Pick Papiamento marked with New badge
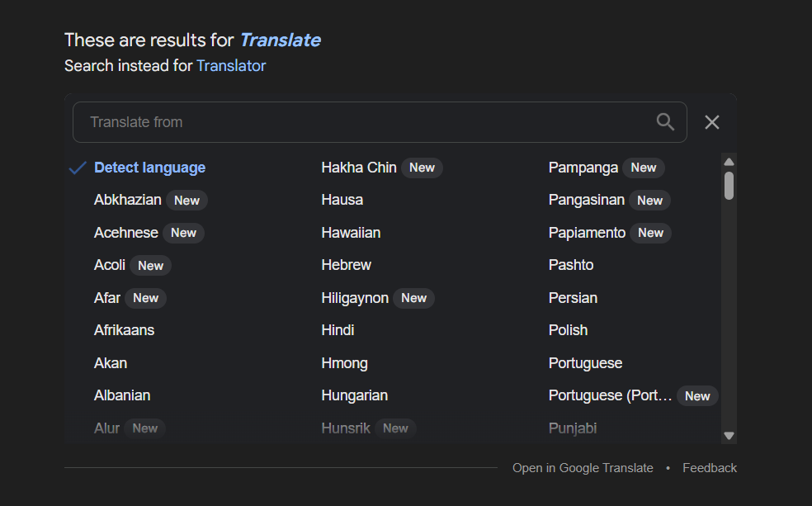This screenshot has width=812, height=506. coord(587,233)
